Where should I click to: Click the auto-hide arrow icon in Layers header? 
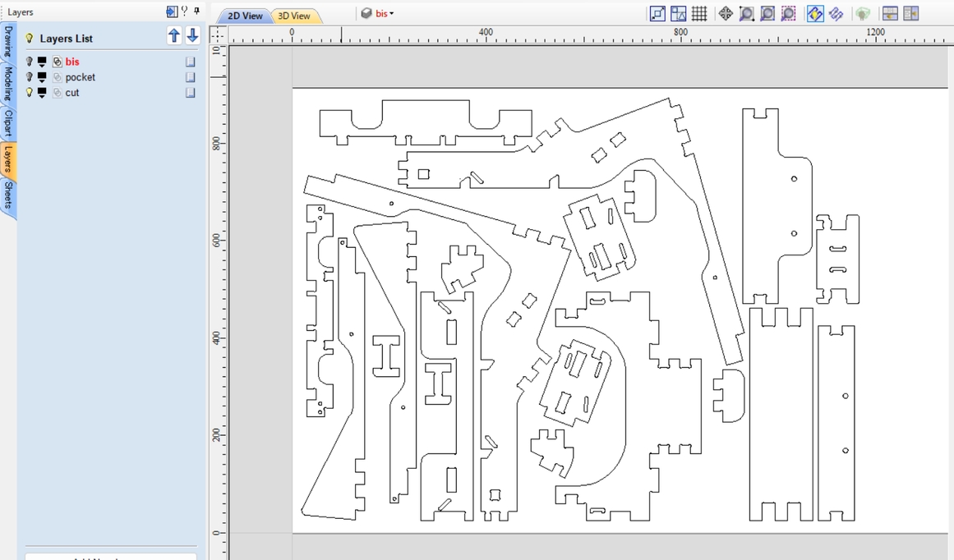tap(172, 11)
